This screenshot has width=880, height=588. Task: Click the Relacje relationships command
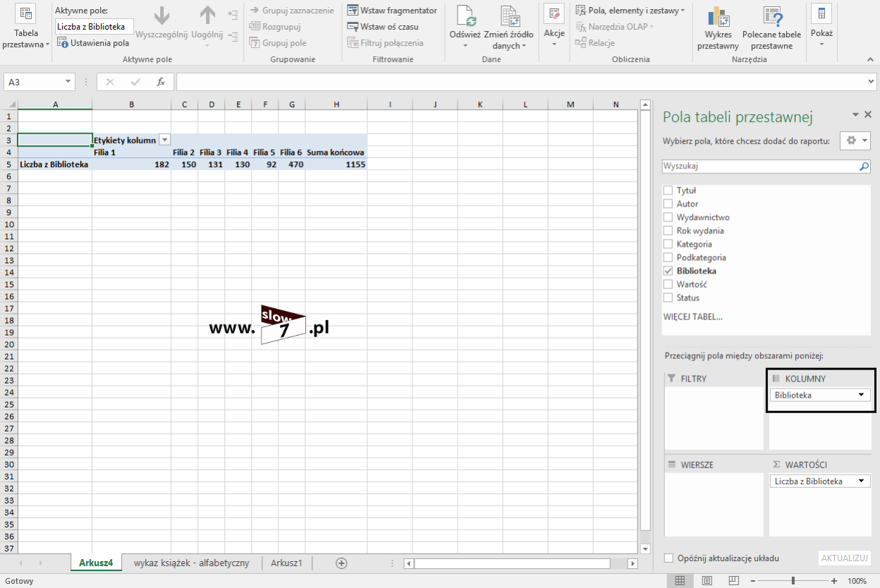coord(595,43)
